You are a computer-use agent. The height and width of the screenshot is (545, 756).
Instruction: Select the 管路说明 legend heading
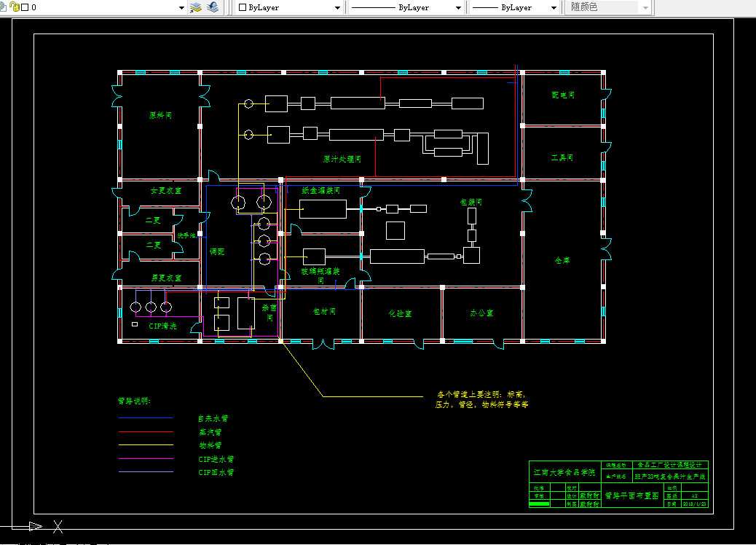point(134,401)
